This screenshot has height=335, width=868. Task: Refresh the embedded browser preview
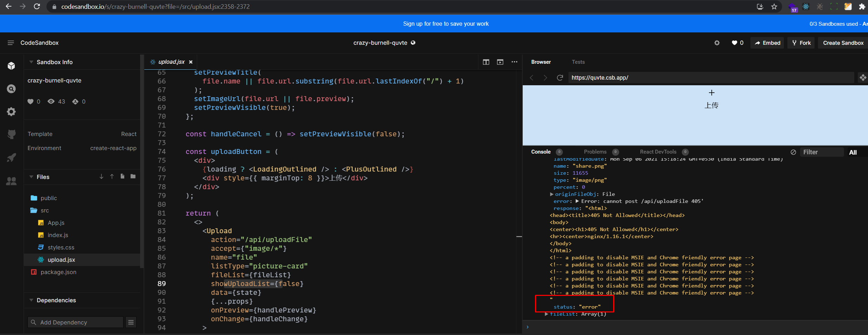(x=560, y=77)
